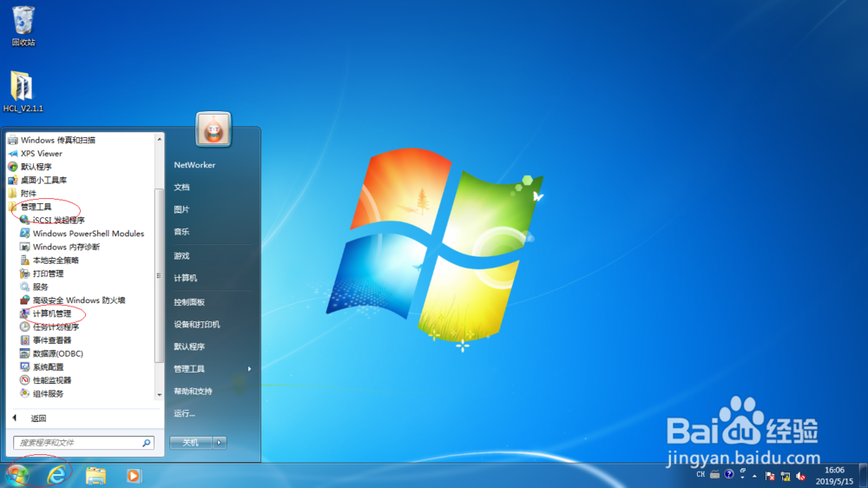Image resolution: width=868 pixels, height=488 pixels.
Task: Open the Action Center flag icon
Action: tap(770, 476)
